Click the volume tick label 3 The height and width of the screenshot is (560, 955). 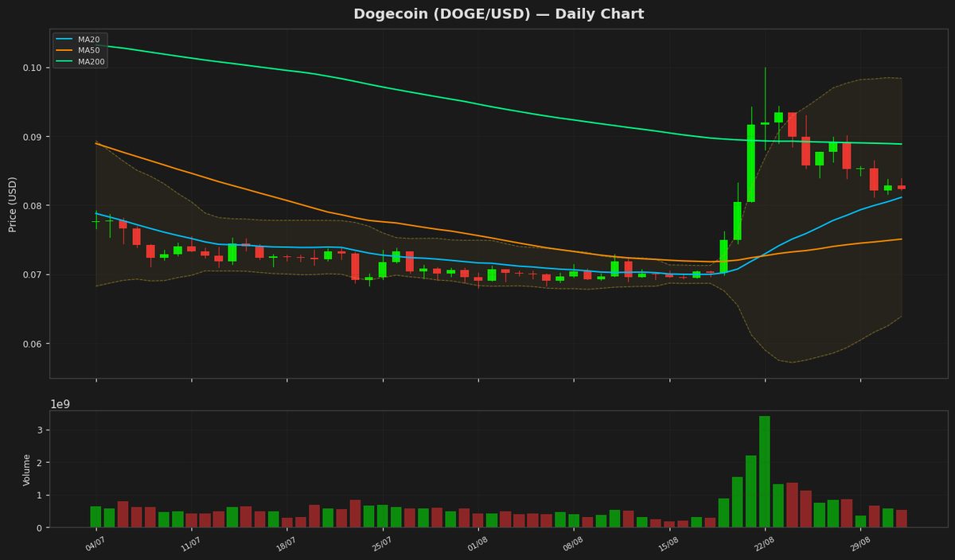coord(41,430)
